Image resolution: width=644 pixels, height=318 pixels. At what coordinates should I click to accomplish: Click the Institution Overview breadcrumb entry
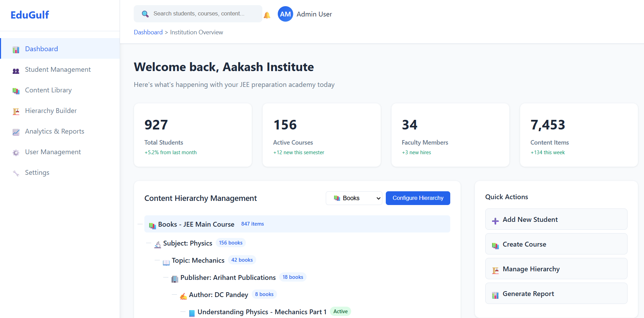(196, 32)
